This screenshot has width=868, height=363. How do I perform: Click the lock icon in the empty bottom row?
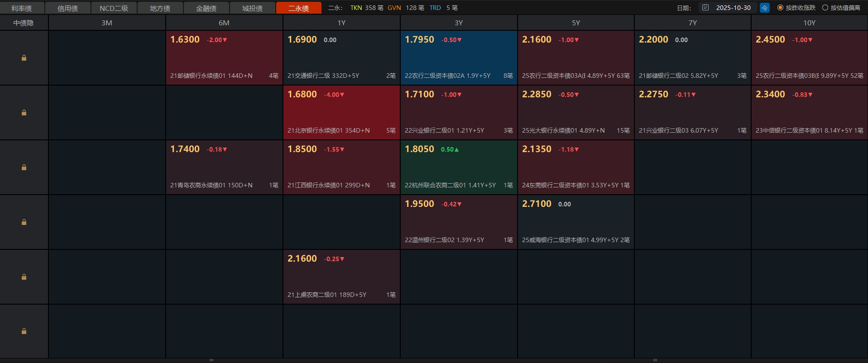click(24, 331)
